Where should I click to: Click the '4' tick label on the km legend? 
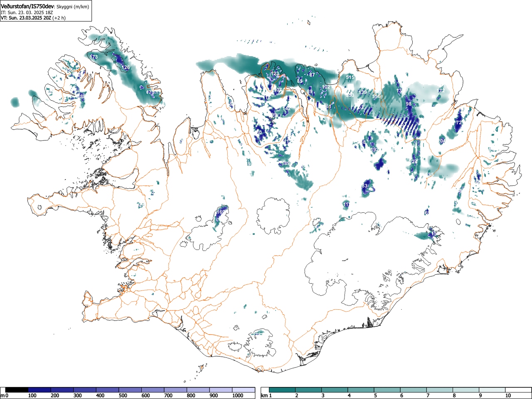coord(349,396)
